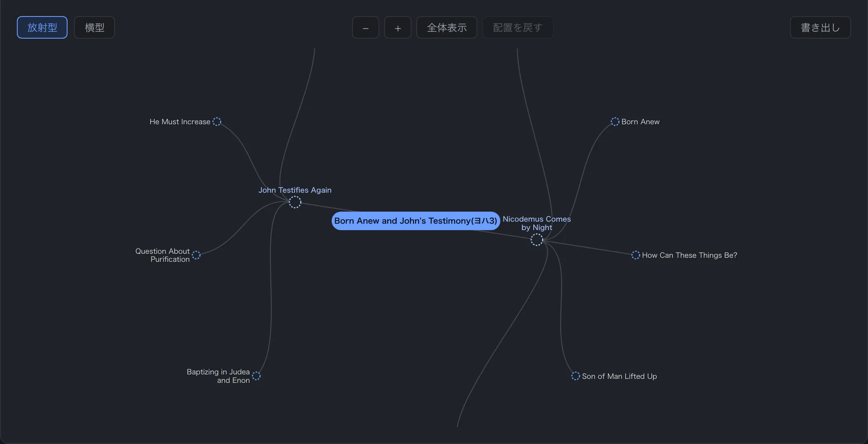Viewport: 868px width, 444px height.
Task: Select the central Born Anew and John's Testimony node
Action: click(416, 221)
